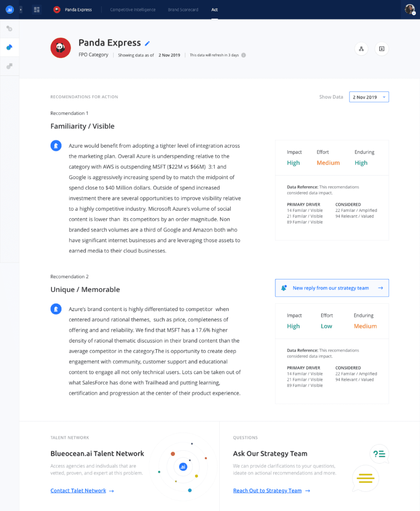Select the first sidebar gears icon
This screenshot has width=420, height=511.
10,29
